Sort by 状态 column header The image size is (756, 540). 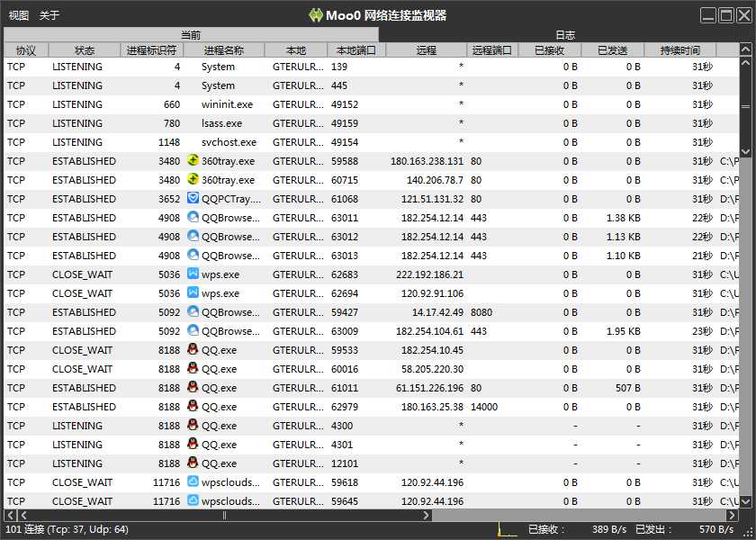coord(85,50)
